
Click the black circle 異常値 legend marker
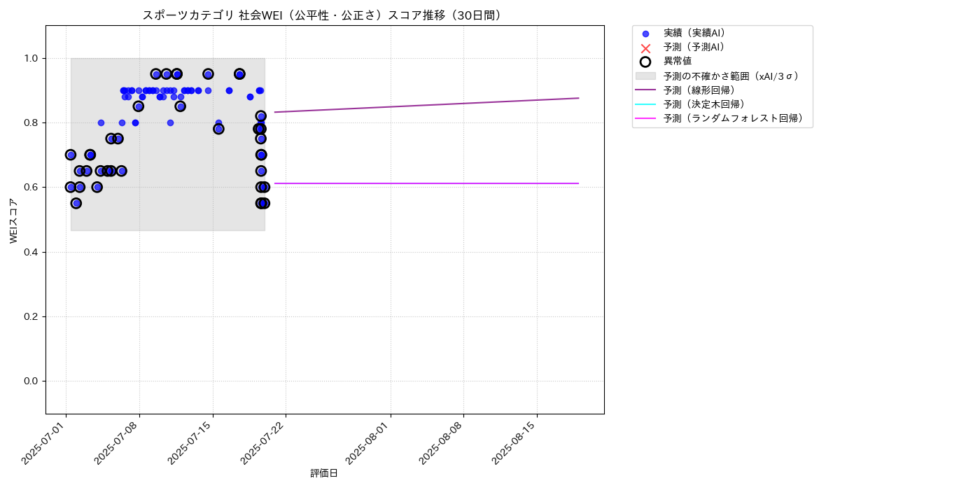click(x=645, y=62)
